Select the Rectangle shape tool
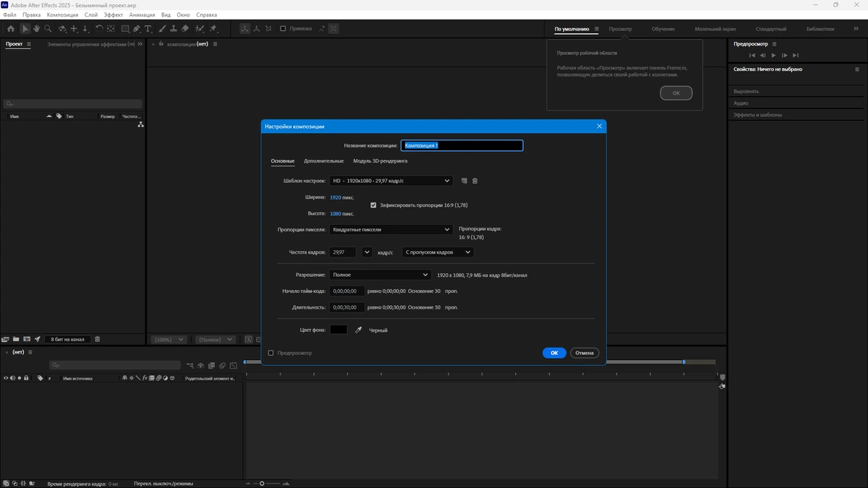868x488 pixels. 125,29
